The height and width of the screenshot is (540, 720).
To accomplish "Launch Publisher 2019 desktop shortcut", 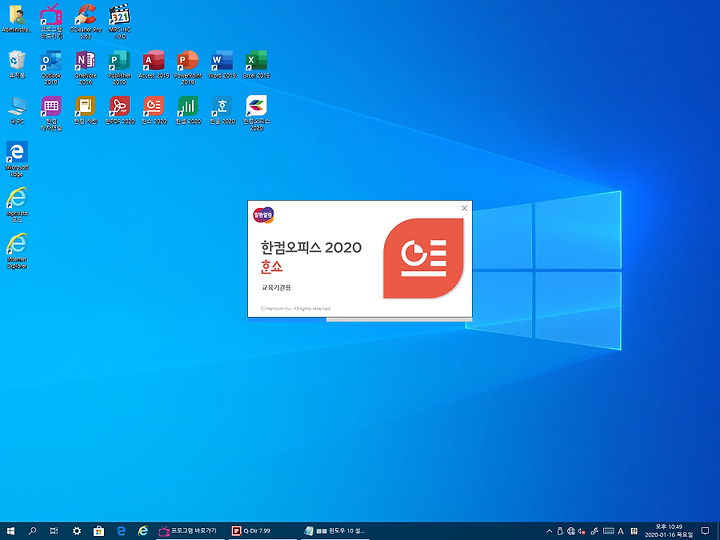I will pos(119,67).
